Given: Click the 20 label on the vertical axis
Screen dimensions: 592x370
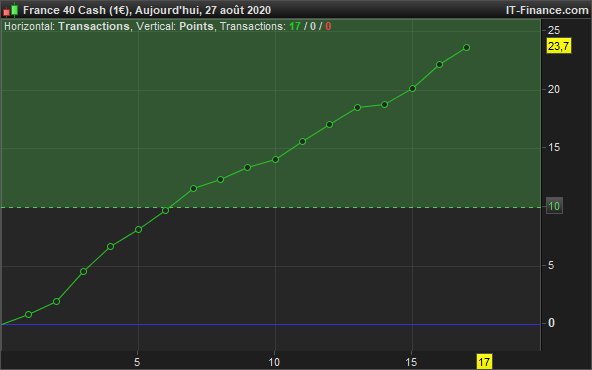Looking at the screenshot, I should [554, 89].
